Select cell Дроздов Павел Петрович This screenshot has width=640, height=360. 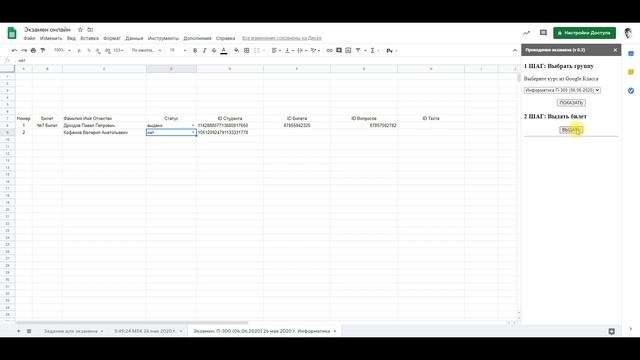point(104,125)
